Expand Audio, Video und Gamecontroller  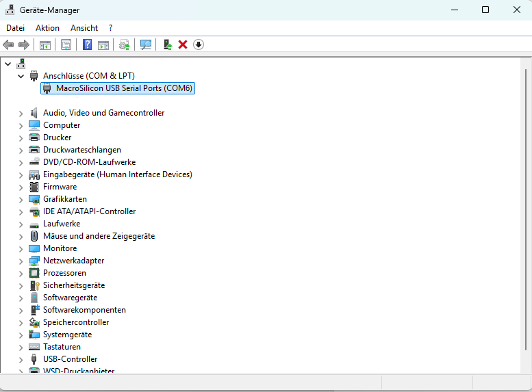(x=21, y=113)
